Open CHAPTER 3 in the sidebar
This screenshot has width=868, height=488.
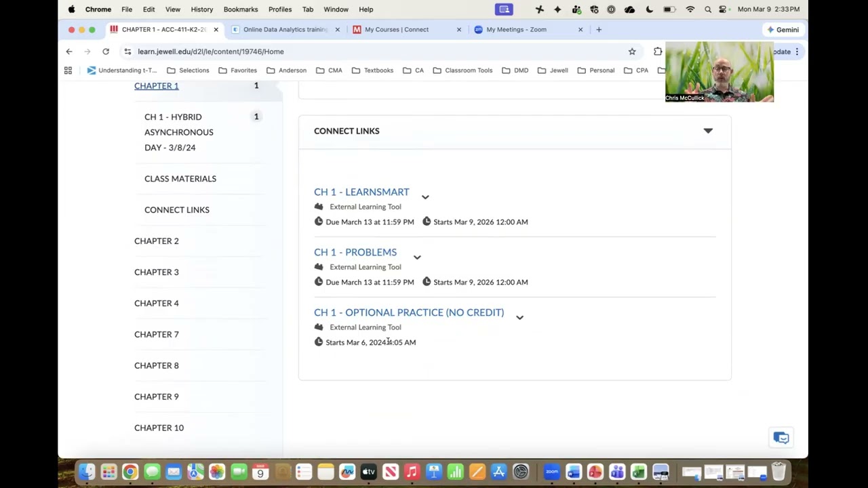click(157, 272)
